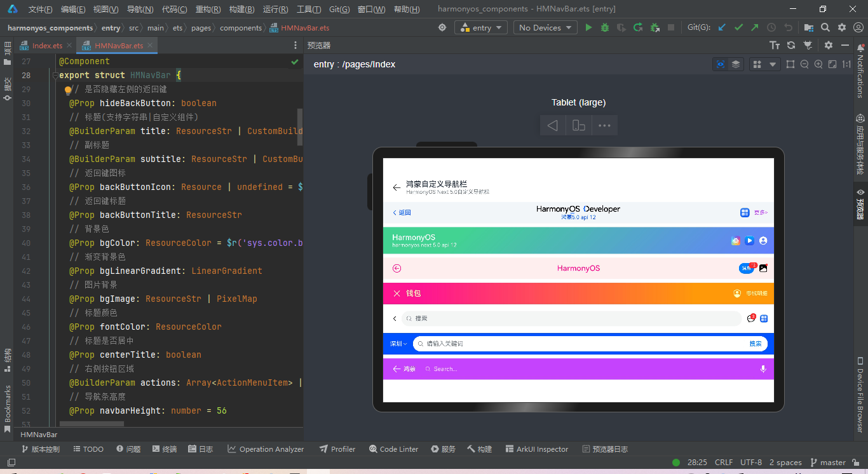Screen dimensions: 868x474
Task: Click the 搜索 search field in preview
Action: pos(571,318)
